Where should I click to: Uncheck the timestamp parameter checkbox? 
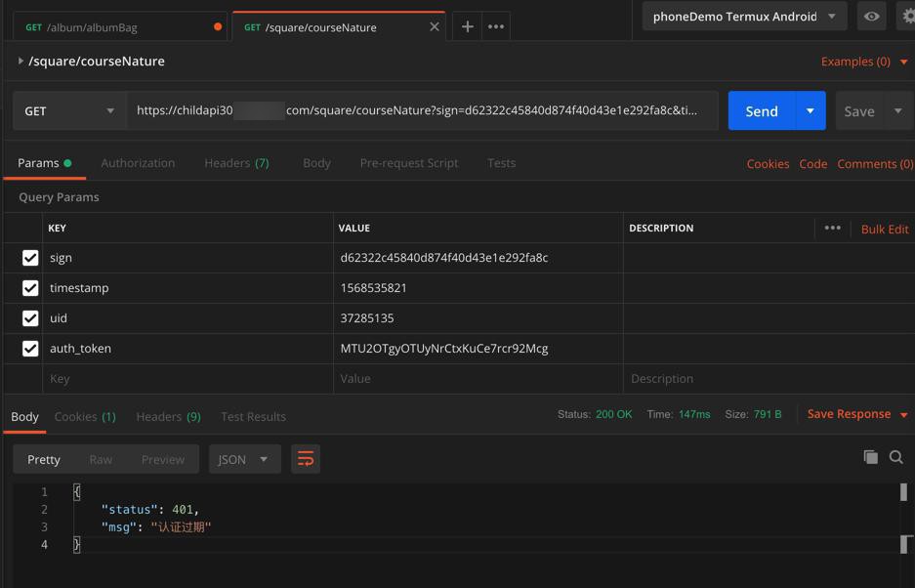(30, 288)
